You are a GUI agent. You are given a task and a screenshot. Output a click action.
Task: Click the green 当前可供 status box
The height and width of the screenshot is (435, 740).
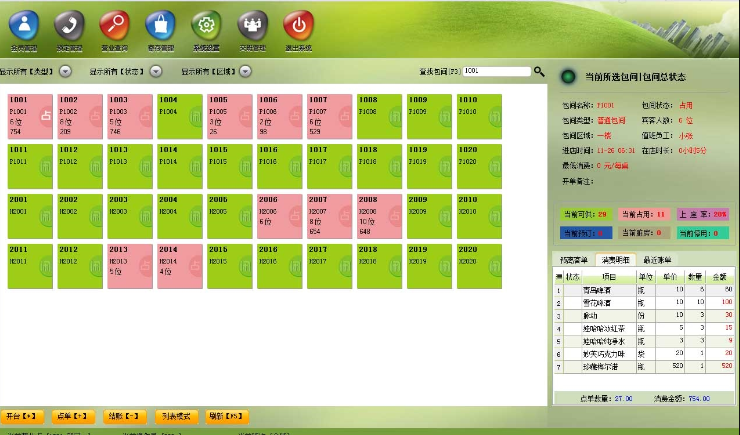(x=586, y=214)
